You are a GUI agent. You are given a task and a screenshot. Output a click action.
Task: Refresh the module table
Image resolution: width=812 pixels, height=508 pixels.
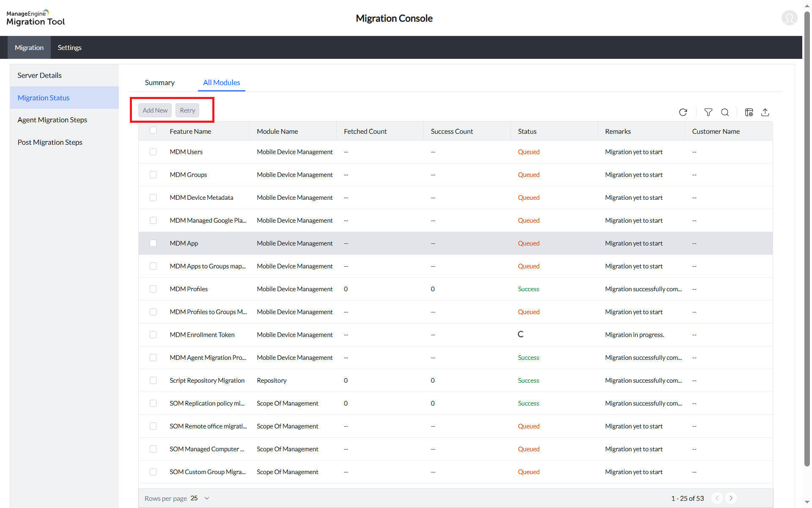pos(683,112)
